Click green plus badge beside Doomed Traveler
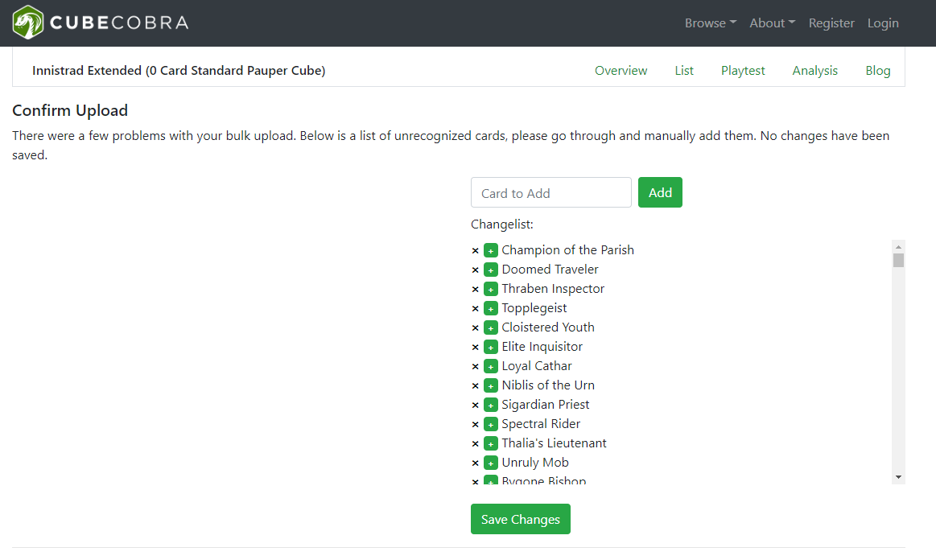Viewport: 936px width, 560px height. (x=491, y=270)
